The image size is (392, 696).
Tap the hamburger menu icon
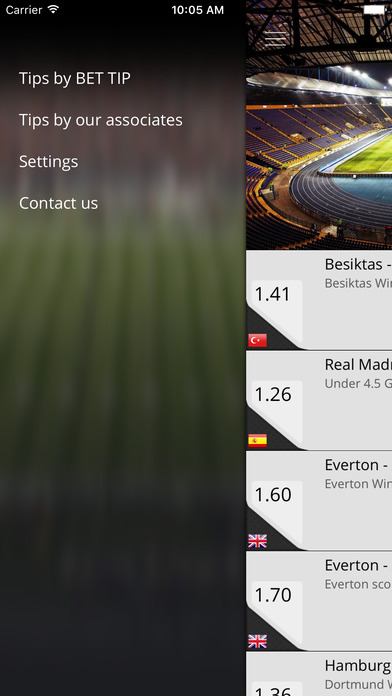click(275, 38)
